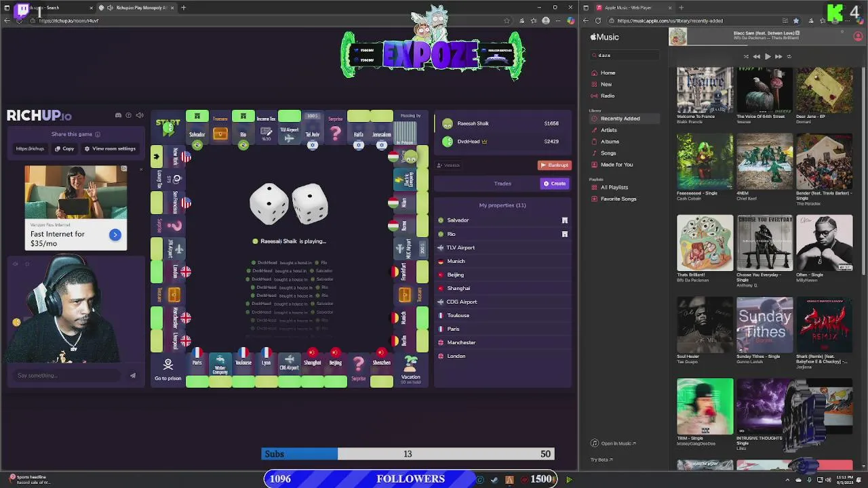Screen dimensions: 868x488
Task: Send chat message with the paper-plane icon
Action: point(132,375)
